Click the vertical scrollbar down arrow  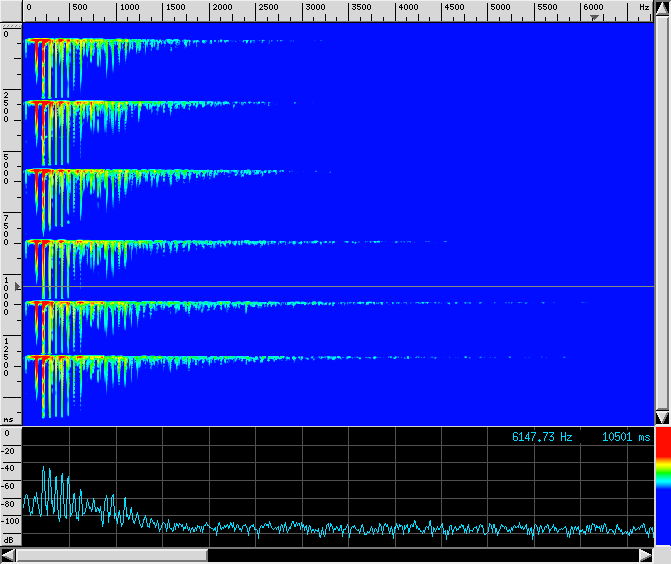[x=662, y=416]
